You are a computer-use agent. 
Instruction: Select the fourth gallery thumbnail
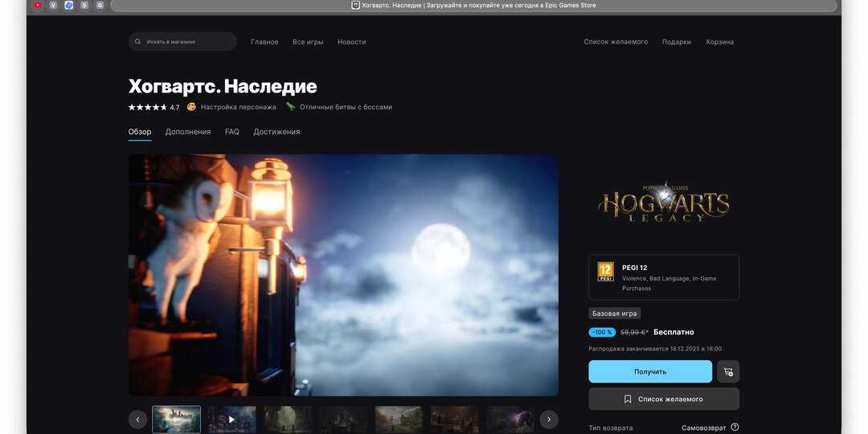tap(343, 420)
